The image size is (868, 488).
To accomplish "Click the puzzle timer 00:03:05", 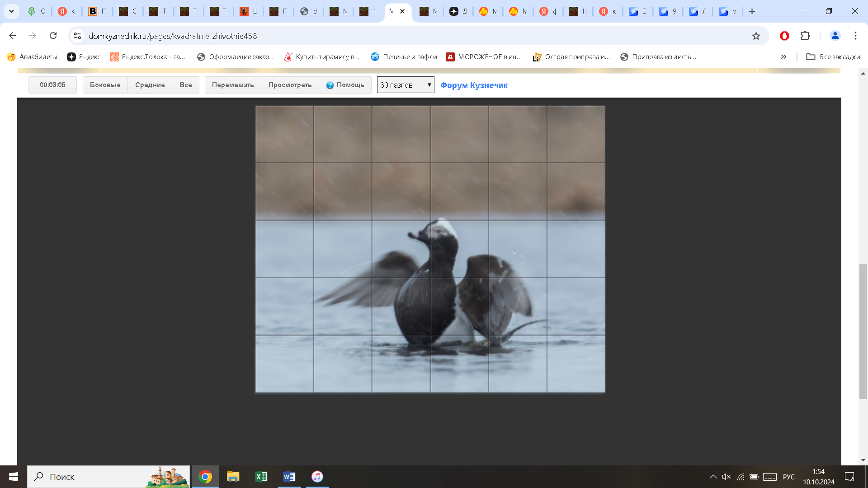I will [x=52, y=85].
